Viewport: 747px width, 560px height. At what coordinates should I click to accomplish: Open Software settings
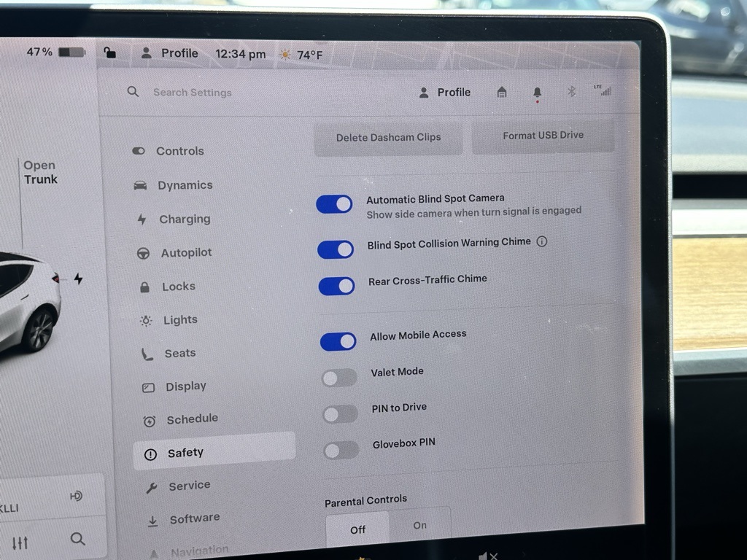click(183, 519)
